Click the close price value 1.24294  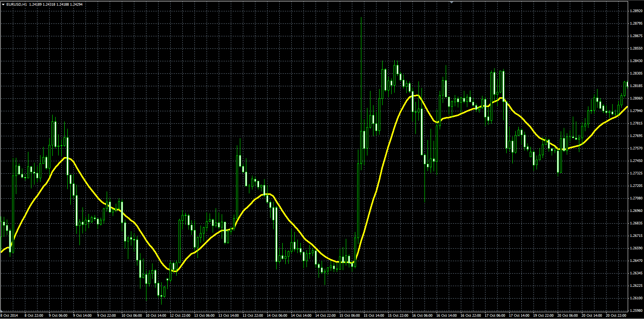coord(76,4)
